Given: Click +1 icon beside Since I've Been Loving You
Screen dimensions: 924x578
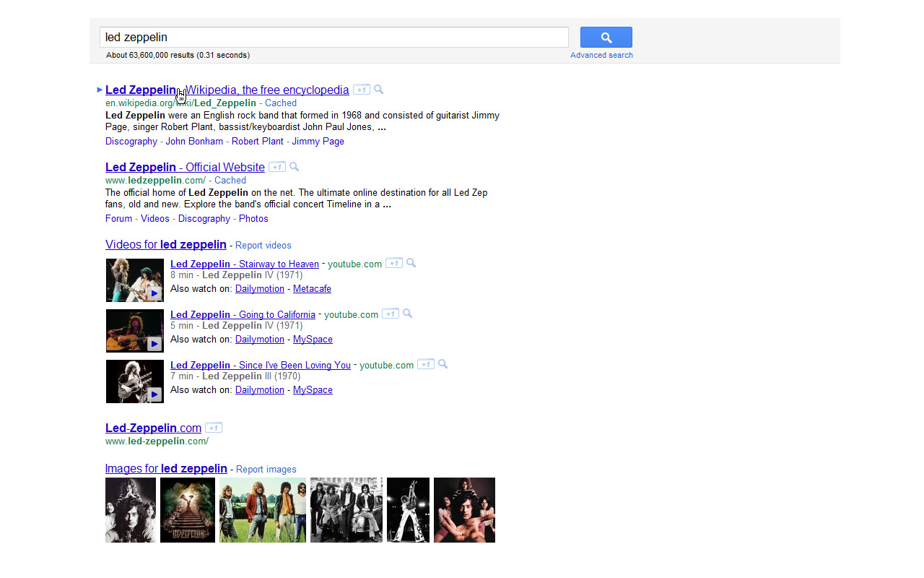Looking at the screenshot, I should [426, 364].
